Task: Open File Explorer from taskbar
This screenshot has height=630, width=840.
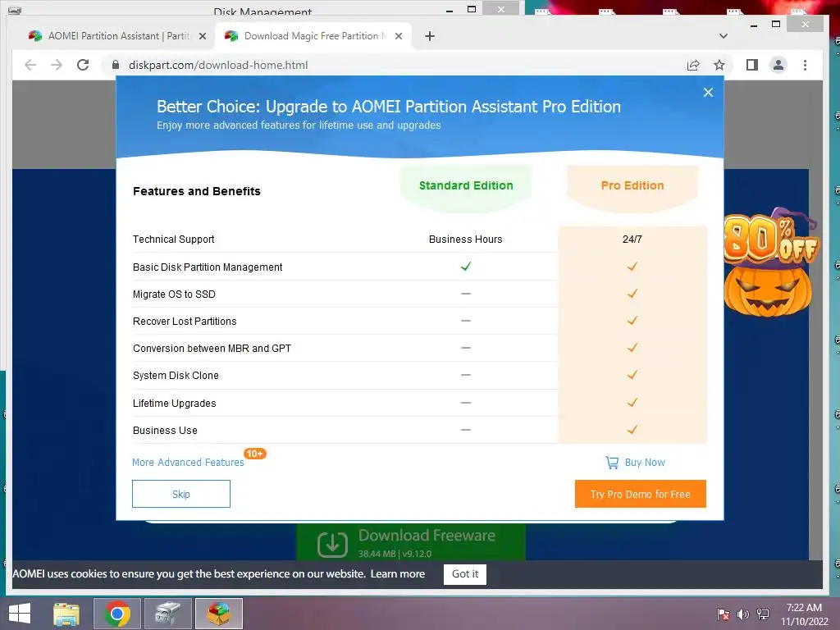Action: [66, 614]
